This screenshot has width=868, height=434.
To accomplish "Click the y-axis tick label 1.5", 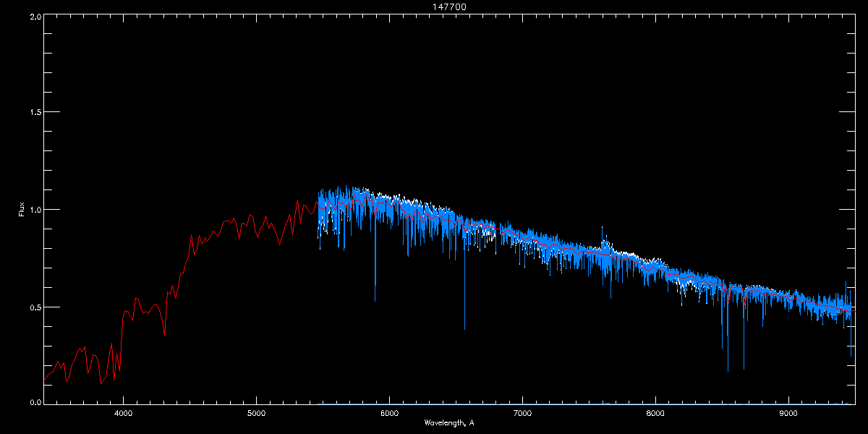I will coord(35,112).
